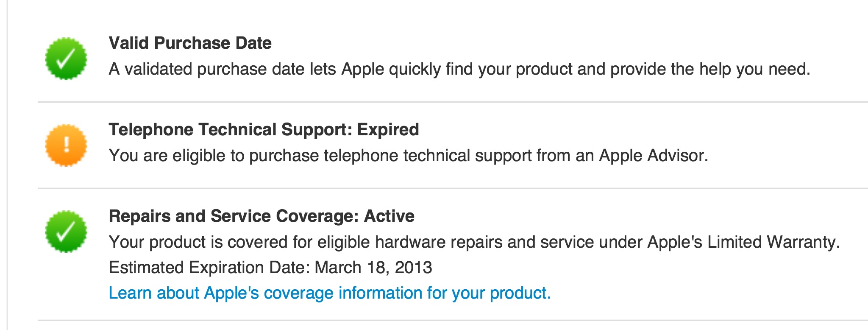Viewport: 868px width, 330px height.
Task: Click divider below Valid Purchase Date section
Action: 453,102
